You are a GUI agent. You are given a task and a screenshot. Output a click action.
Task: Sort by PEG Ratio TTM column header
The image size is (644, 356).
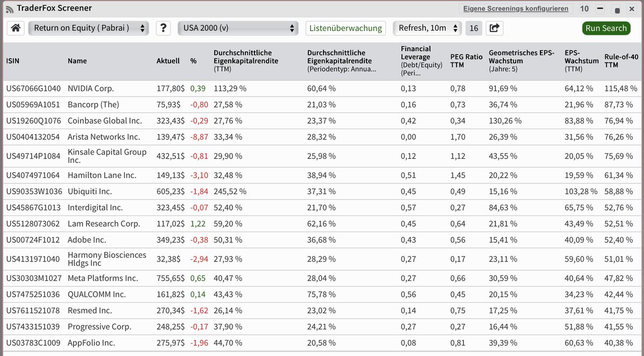(x=466, y=61)
